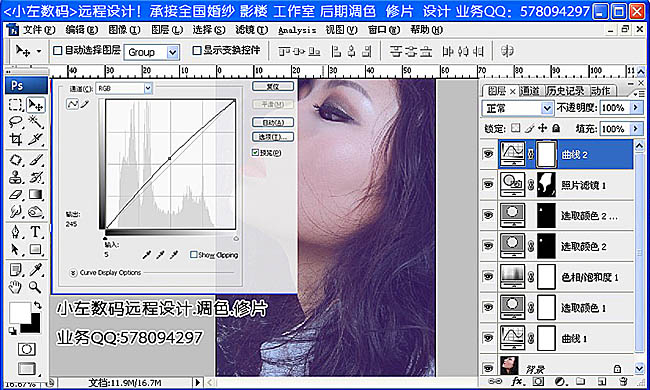Select the Lasso tool
Screen dimensions: 650x390
[15, 122]
